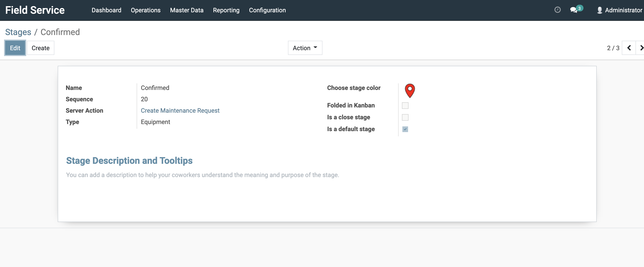Click the Edit button
The height and width of the screenshot is (267, 644).
[x=15, y=48]
